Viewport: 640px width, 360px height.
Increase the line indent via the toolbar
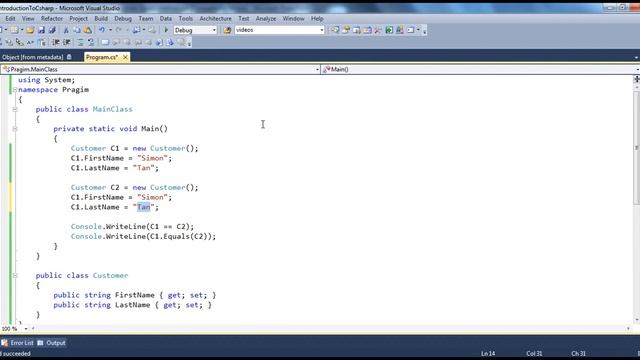(67, 42)
